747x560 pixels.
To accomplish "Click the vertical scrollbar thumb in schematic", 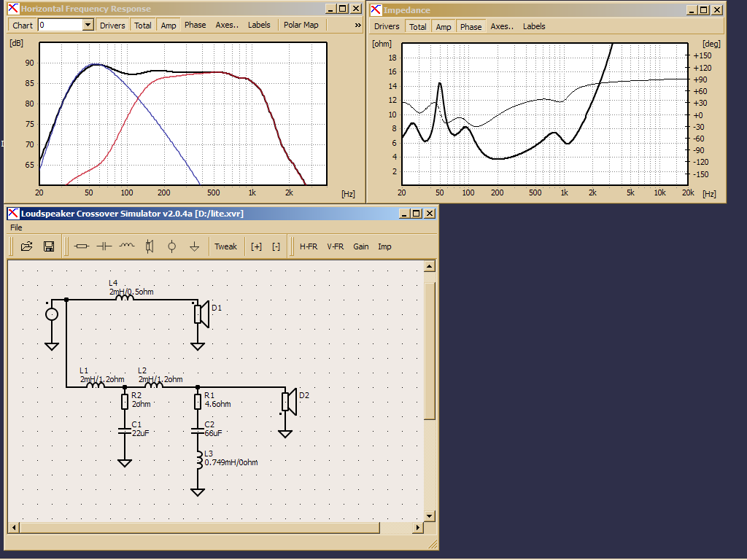I will click(x=430, y=351).
